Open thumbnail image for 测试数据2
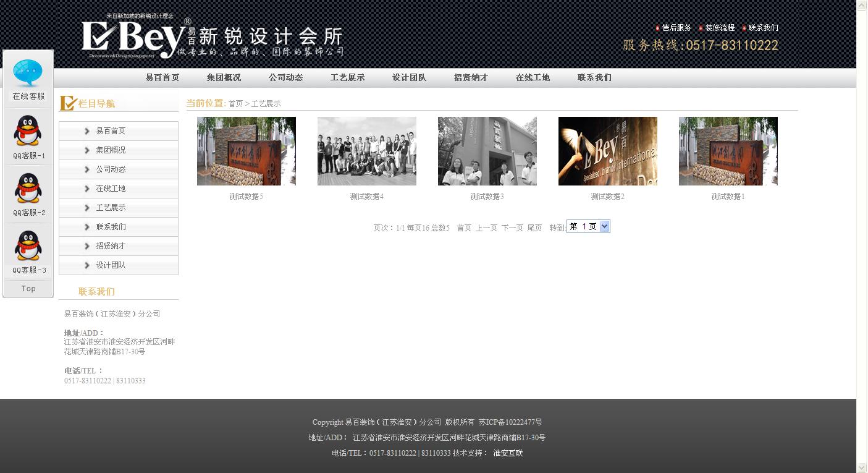 click(x=607, y=151)
